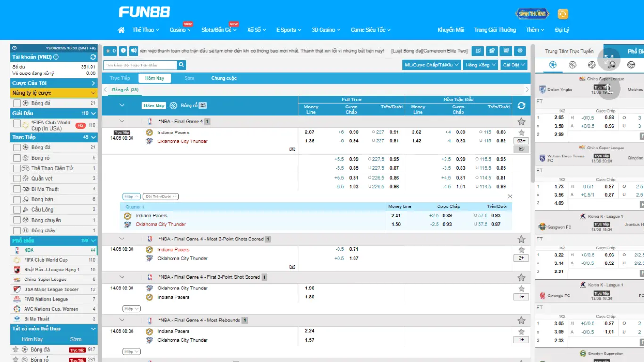Collapse the Nâng tỷ lệ cược section
644x362 pixels.
(x=93, y=93)
